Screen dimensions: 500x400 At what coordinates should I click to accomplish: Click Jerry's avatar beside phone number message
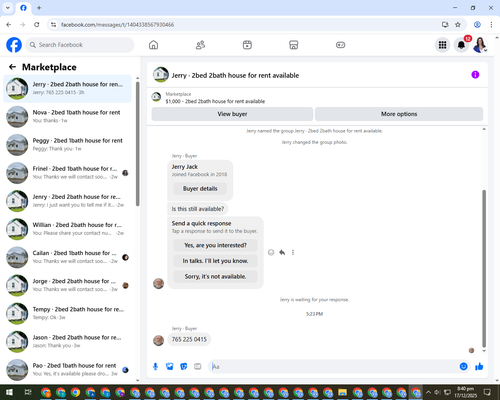point(158,340)
